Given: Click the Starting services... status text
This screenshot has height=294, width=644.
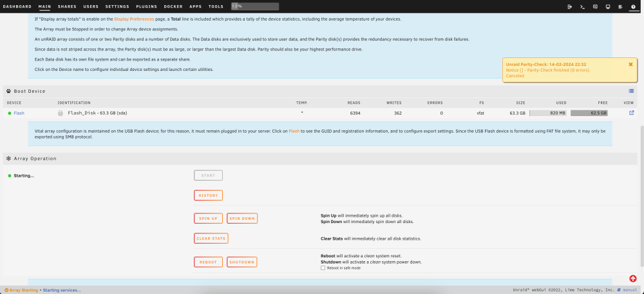Looking at the screenshot, I should point(62,290).
